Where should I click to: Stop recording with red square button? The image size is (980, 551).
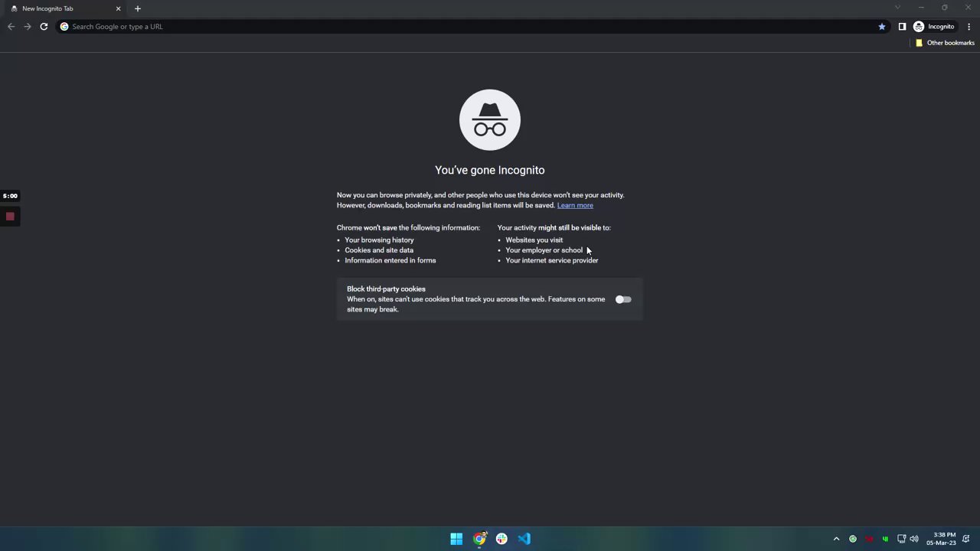[x=10, y=217]
